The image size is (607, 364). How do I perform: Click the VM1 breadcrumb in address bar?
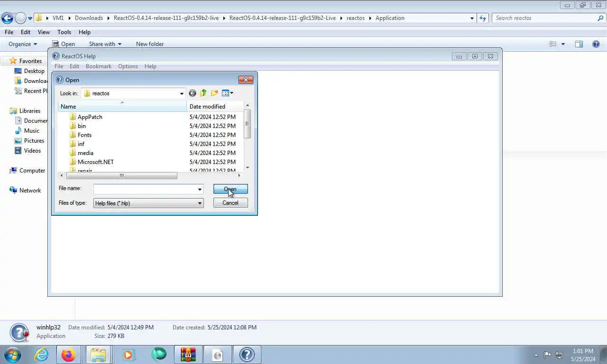tap(58, 18)
